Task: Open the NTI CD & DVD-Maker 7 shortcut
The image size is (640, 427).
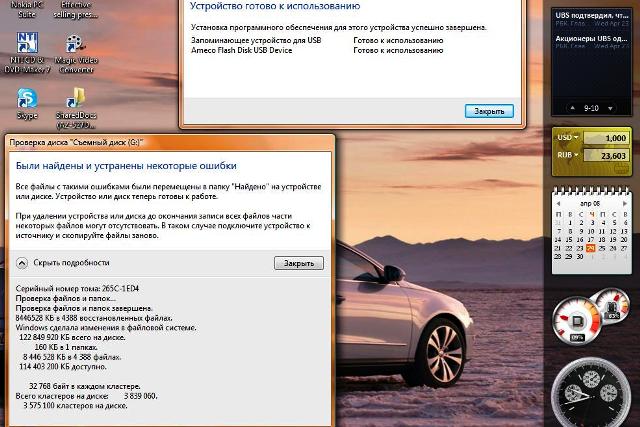Action: point(26,45)
